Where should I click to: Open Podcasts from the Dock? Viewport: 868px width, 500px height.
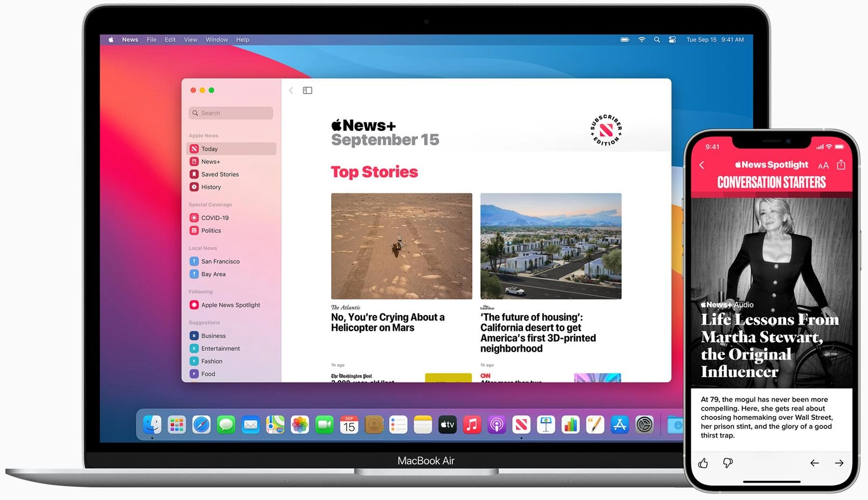pos(497,425)
